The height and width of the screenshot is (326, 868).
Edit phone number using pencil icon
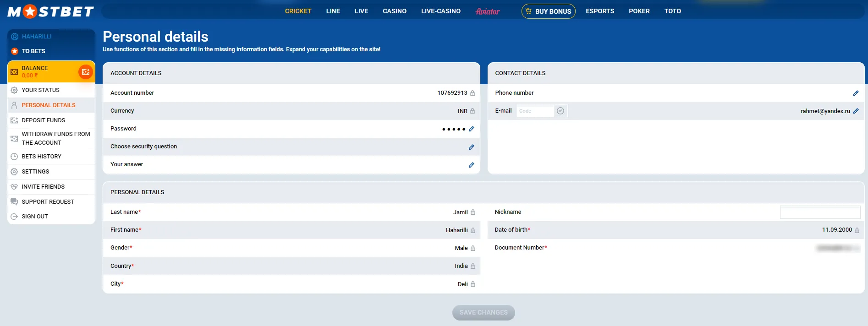tap(856, 93)
